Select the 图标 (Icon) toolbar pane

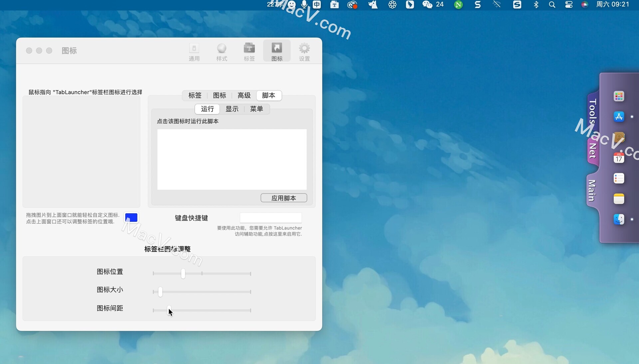[x=277, y=52]
